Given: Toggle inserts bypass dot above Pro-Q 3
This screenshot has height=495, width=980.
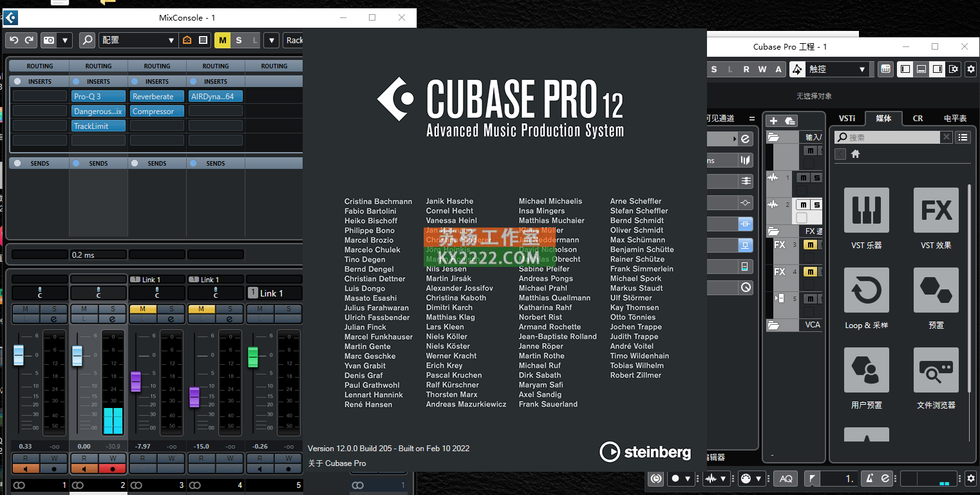Looking at the screenshot, I should tap(76, 81).
